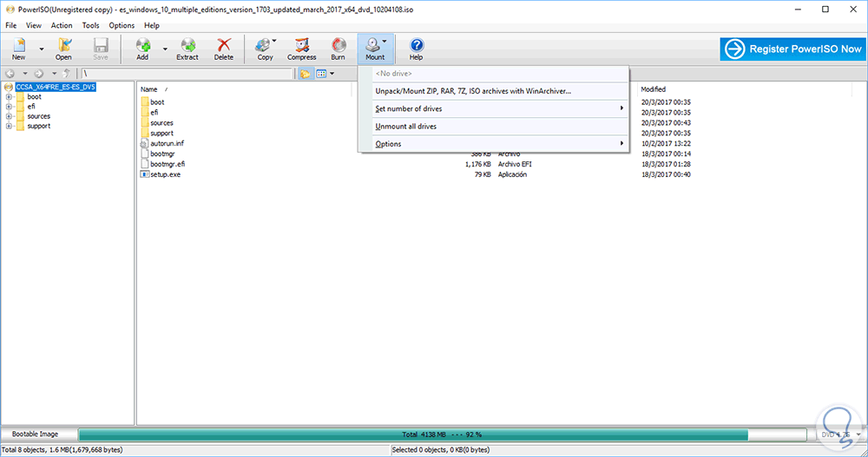868x457 pixels.
Task: Click Register PowerISO Now banner
Action: 792,49
